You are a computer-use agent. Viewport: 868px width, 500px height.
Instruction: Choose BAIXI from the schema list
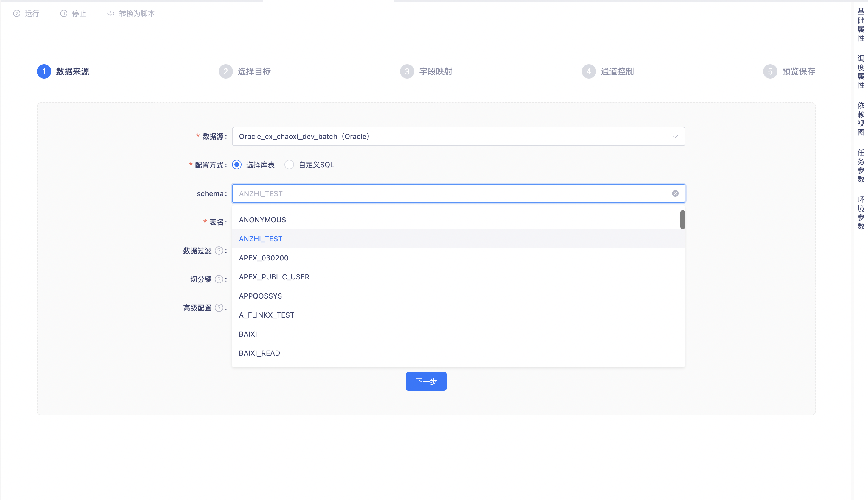point(458,334)
